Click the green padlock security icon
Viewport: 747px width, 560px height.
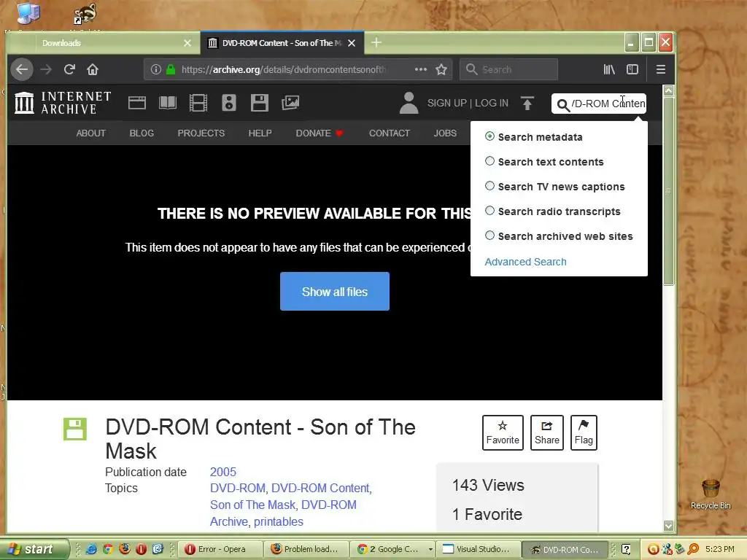pos(171,69)
